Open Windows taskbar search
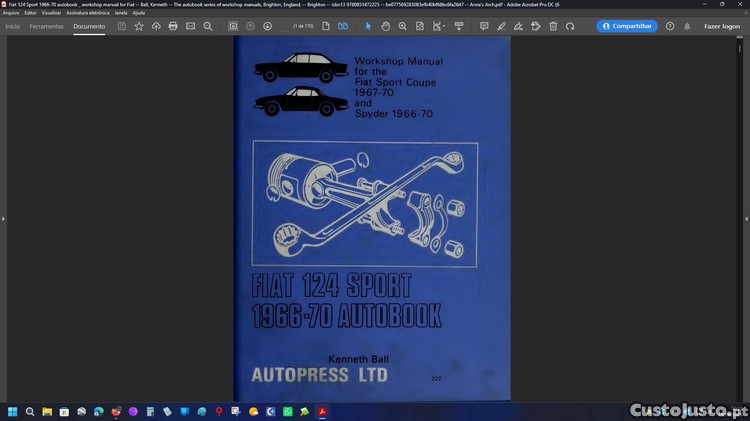The width and height of the screenshot is (750, 421). tap(30, 411)
